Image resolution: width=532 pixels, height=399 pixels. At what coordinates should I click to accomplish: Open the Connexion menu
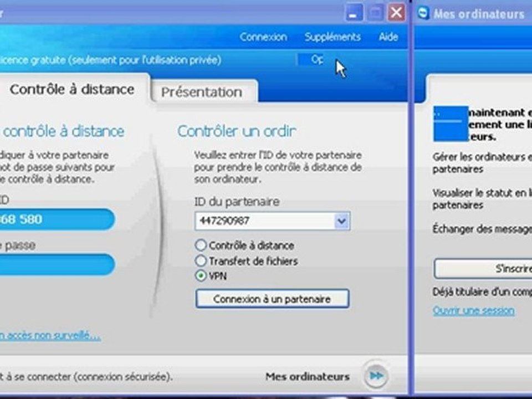coord(263,37)
